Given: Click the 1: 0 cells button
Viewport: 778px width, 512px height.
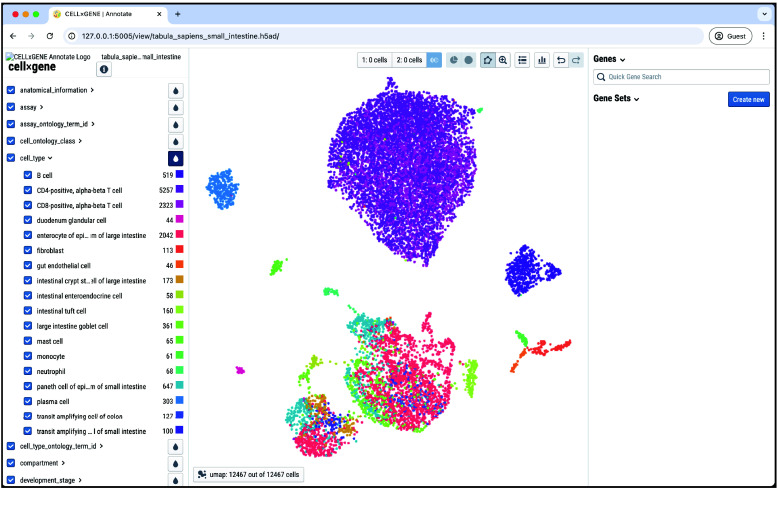Looking at the screenshot, I should coord(375,60).
